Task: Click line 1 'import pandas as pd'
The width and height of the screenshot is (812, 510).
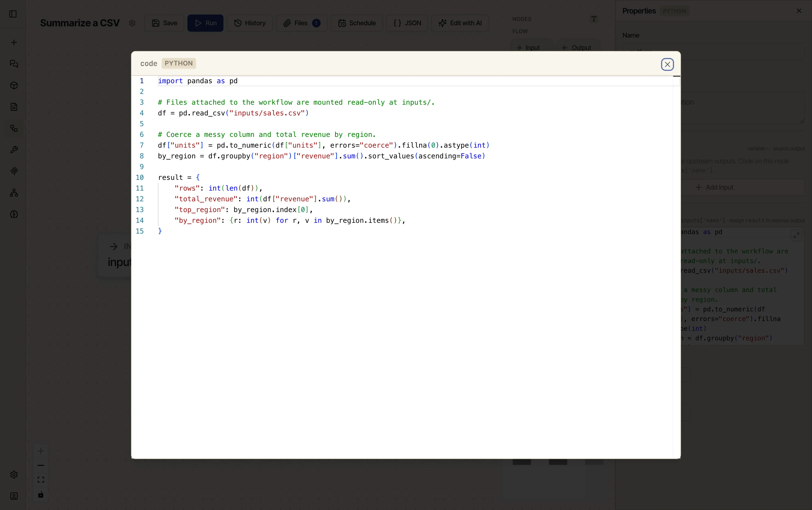Action: (x=198, y=81)
